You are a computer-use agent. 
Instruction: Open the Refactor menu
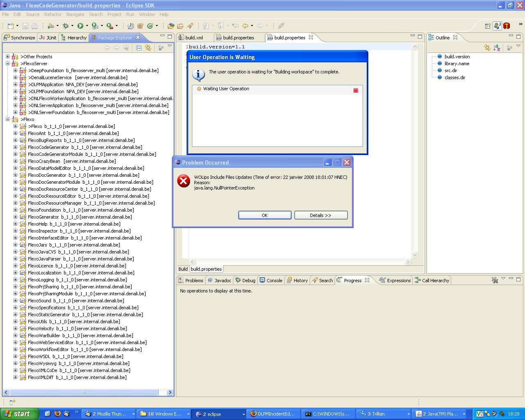coord(53,14)
